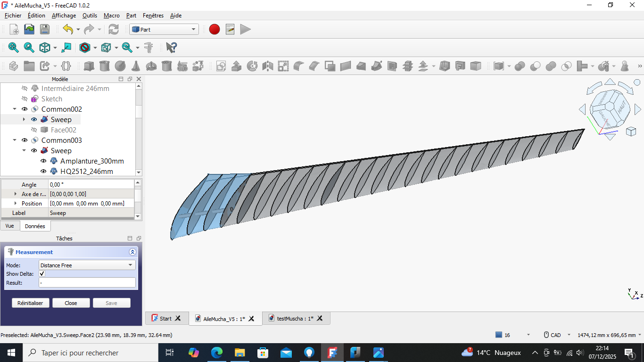The width and height of the screenshot is (644, 362).
Task: Click the Create Cone primitive icon
Action: pos(136,66)
